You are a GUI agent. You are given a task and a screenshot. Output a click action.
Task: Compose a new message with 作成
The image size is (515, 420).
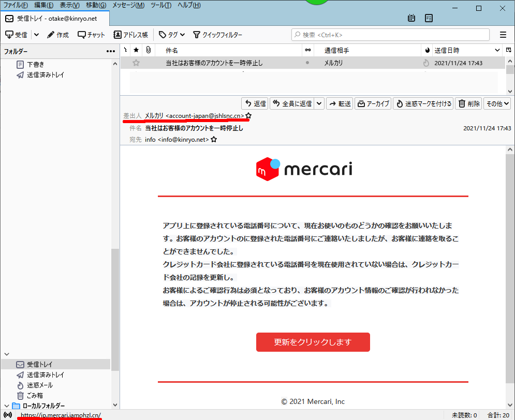click(x=58, y=35)
